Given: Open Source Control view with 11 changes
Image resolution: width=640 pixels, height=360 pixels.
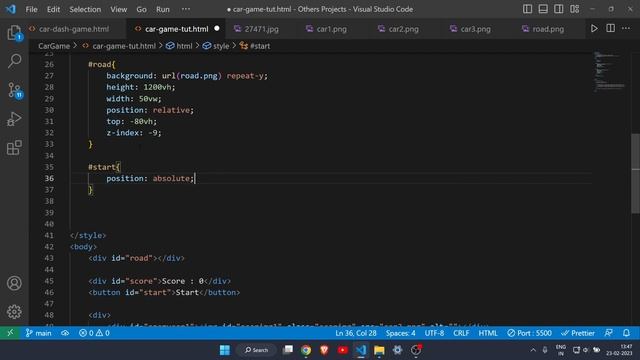Looking at the screenshot, I should [15, 90].
